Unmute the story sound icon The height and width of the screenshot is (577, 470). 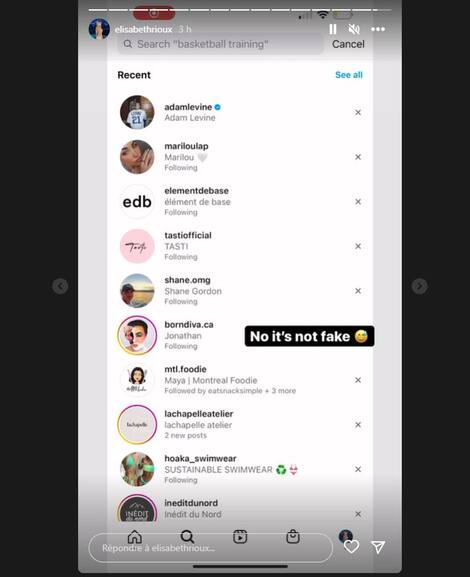tap(354, 29)
